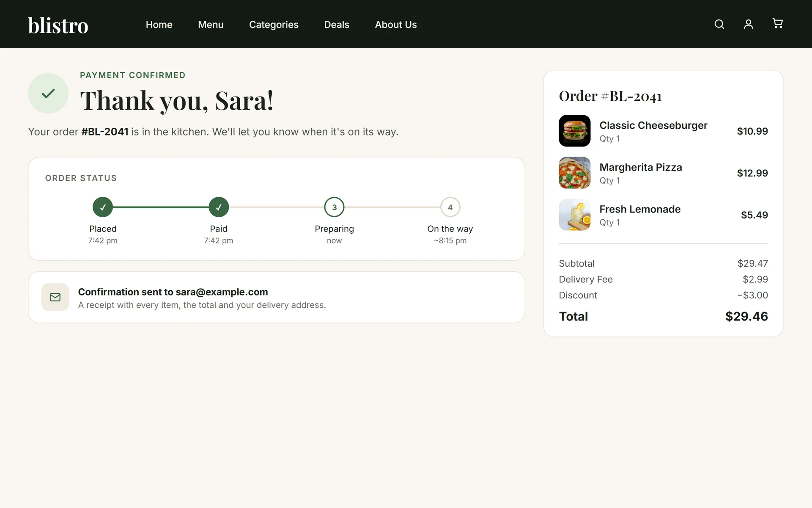Viewport: 812px width, 508px height.
Task: Click the bold #BL-2041 in the message
Action: click(x=105, y=132)
